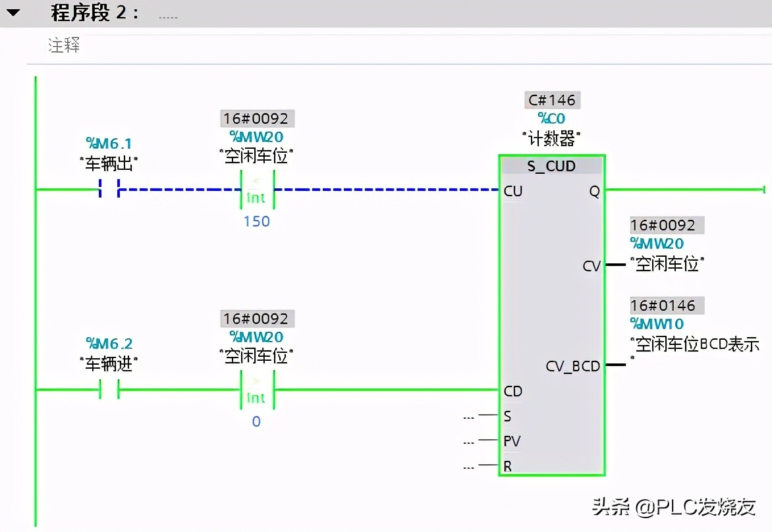Select the %MW10 CV_BCD output operand
The image size is (772, 532).
pos(657,324)
